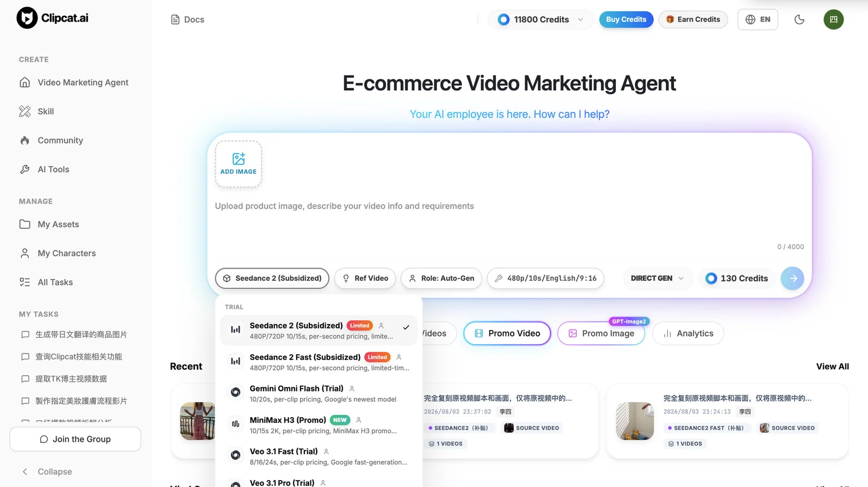Image resolution: width=868 pixels, height=487 pixels.
Task: Open the recent thumbnail of woman on balcony
Action: click(197, 421)
